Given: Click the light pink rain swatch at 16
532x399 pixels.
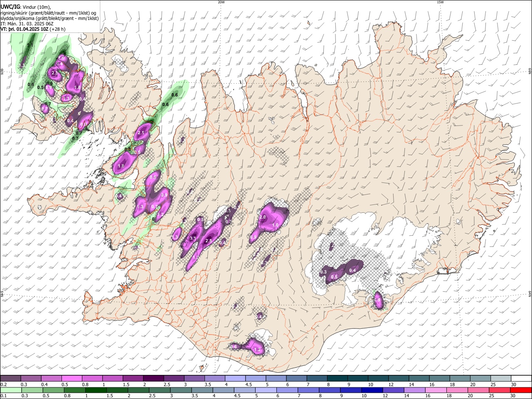Looking at the screenshot, I should tap(436, 390).
